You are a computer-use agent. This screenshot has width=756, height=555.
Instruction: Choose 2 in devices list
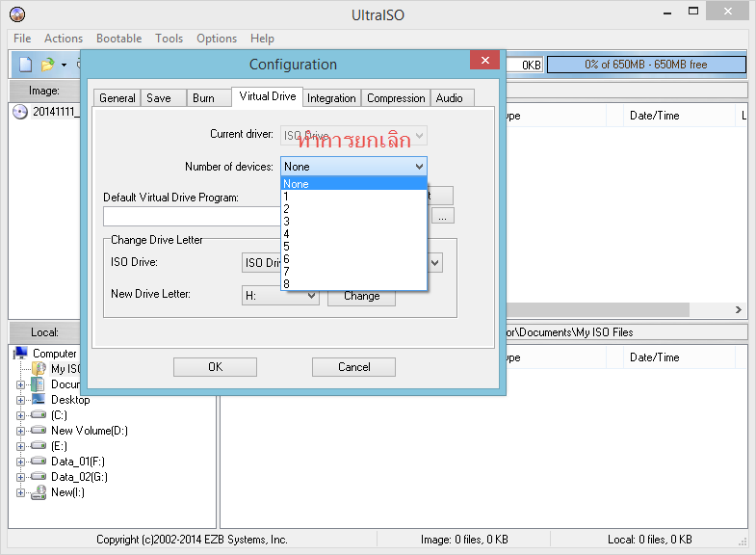[x=353, y=209]
